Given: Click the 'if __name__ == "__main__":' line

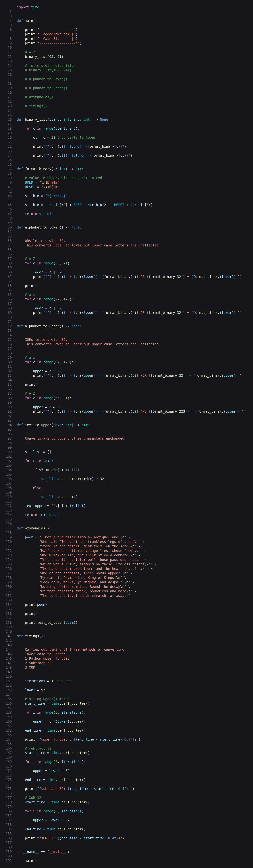Looking at the screenshot, I should coord(43,852).
